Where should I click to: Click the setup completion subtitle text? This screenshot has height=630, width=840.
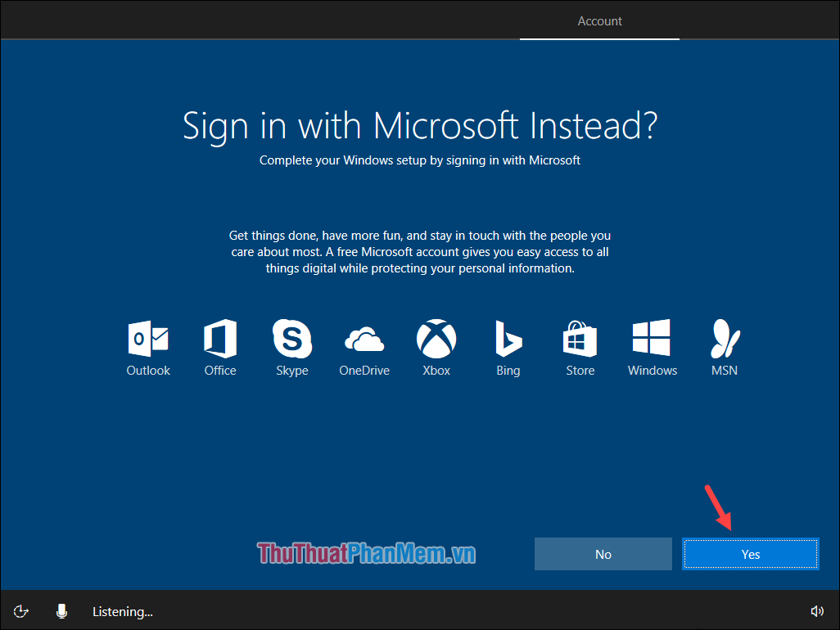click(x=420, y=160)
